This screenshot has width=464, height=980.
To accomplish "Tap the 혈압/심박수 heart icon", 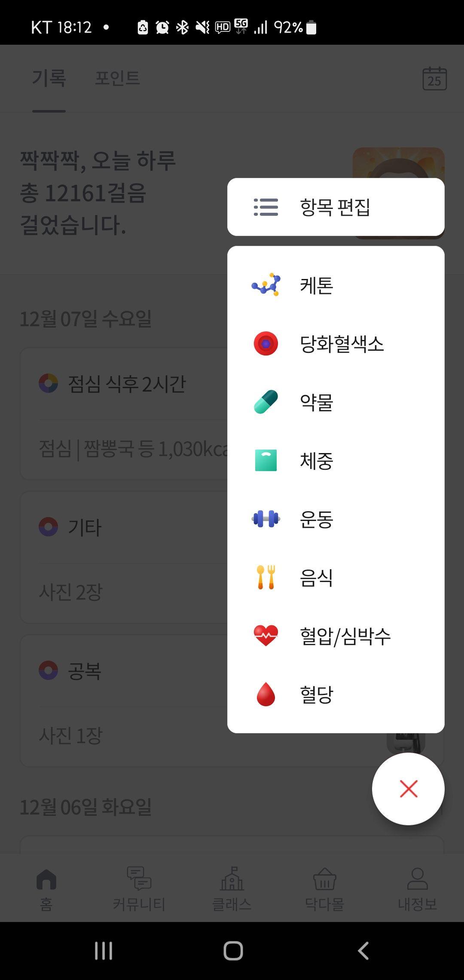I will tap(266, 636).
